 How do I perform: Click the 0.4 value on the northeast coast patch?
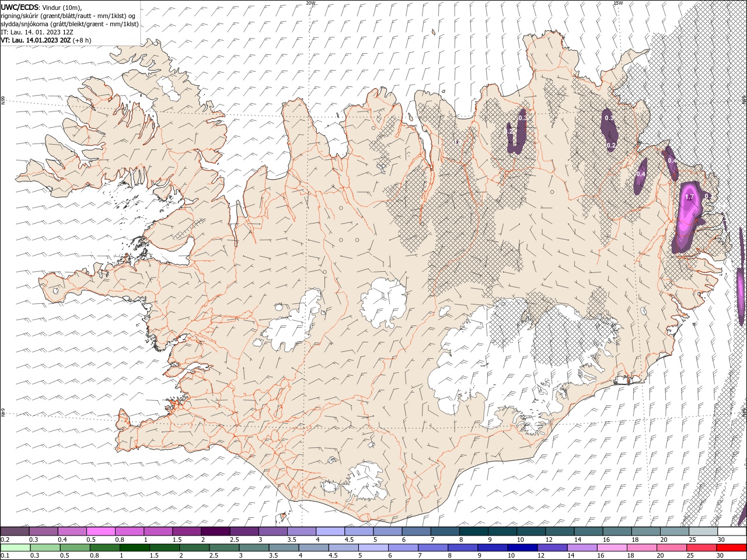[672, 160]
